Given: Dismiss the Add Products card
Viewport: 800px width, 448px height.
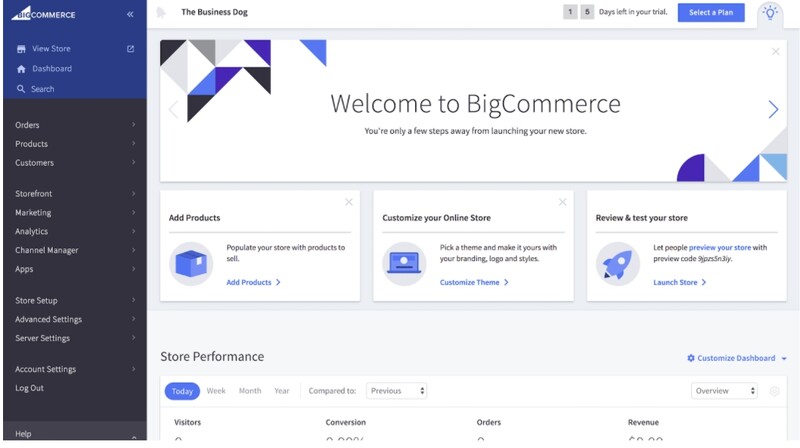Looking at the screenshot, I should [349, 202].
